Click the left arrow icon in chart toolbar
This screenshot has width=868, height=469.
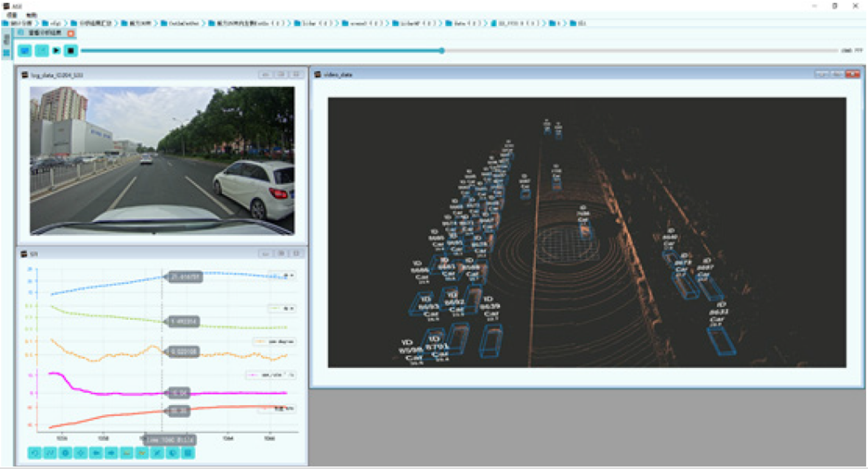96,453
